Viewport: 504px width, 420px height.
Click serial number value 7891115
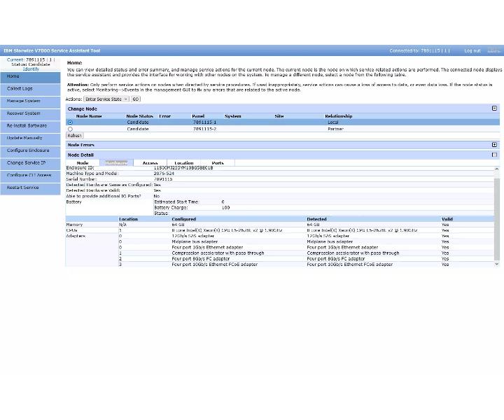pyautogui.click(x=163, y=179)
